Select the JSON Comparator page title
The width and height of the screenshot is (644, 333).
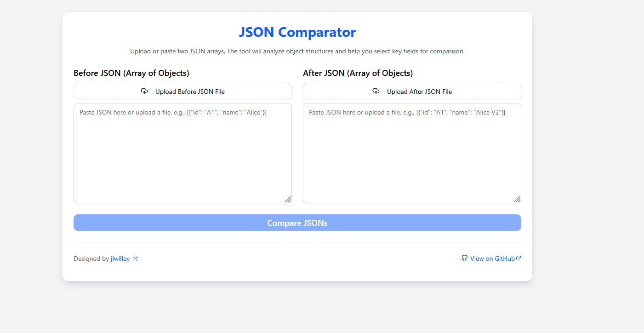pyautogui.click(x=297, y=32)
